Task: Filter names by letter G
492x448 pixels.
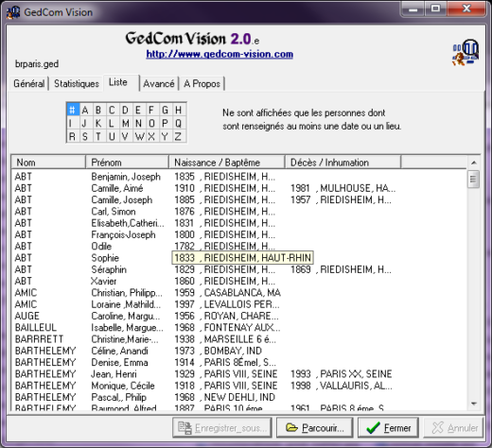Action: 165,110
